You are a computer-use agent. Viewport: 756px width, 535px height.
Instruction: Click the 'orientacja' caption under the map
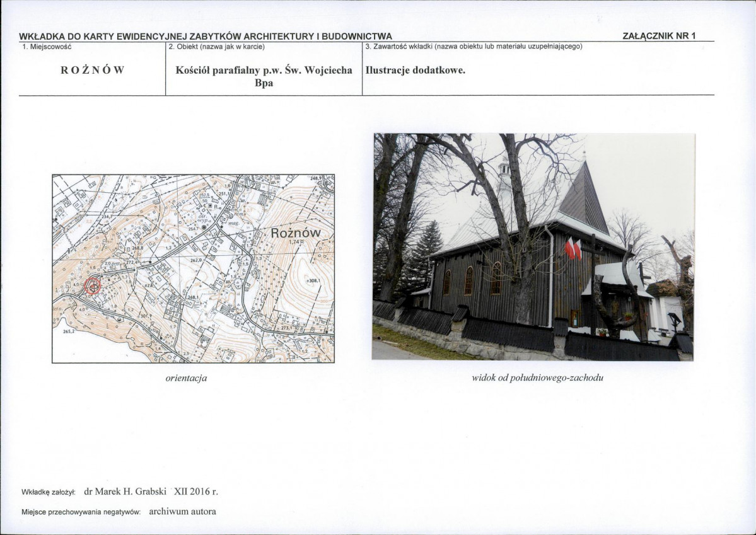186,378
